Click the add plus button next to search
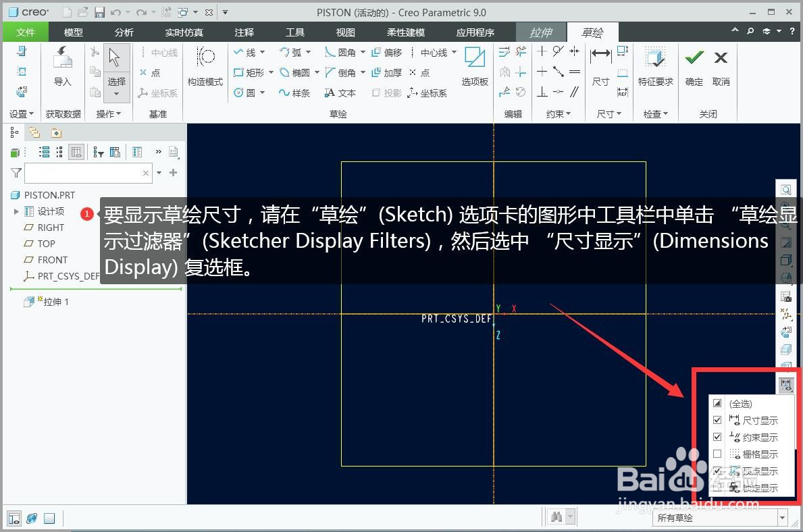 pos(173,173)
